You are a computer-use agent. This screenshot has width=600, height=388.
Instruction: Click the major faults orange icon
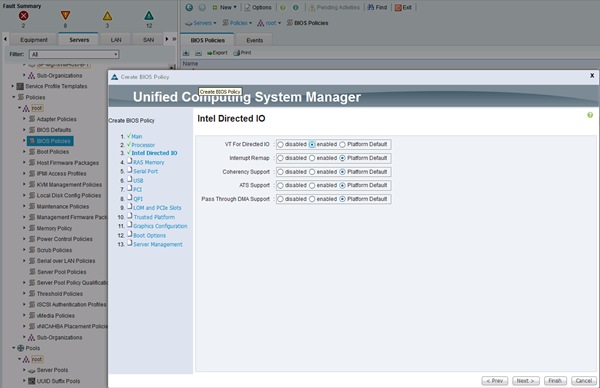click(x=65, y=16)
